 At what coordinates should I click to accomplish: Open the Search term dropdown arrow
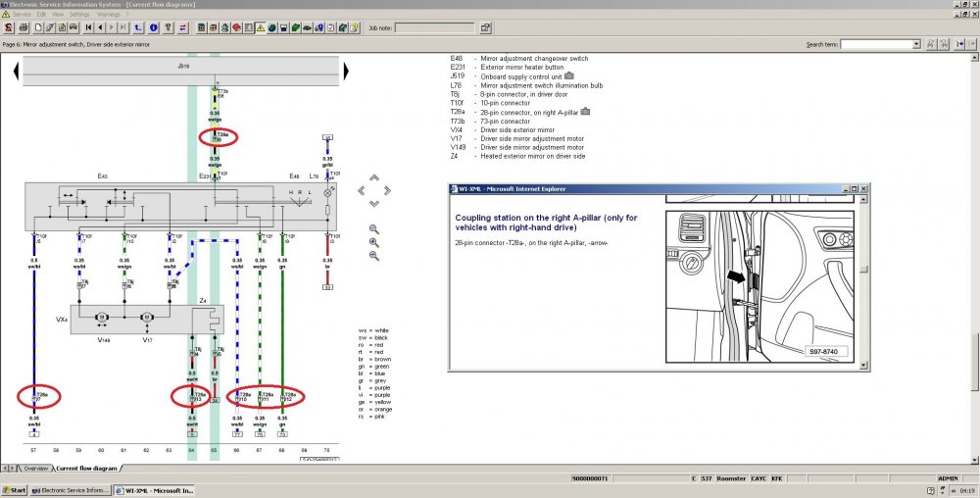click(x=916, y=44)
